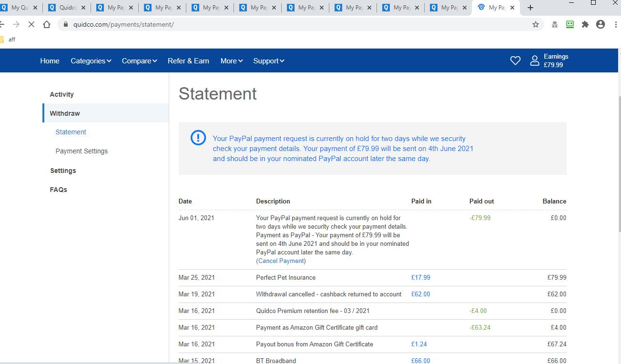Click the favourites heart icon

[515, 61]
